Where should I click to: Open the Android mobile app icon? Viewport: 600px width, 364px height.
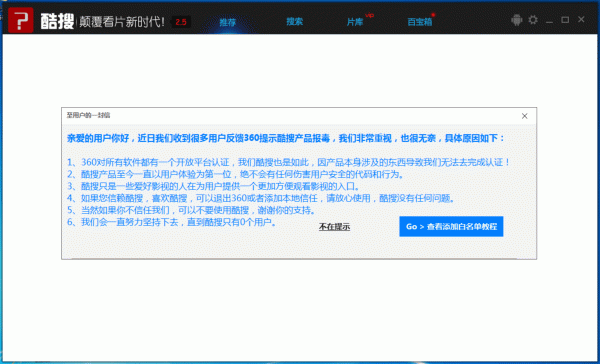pyautogui.click(x=517, y=20)
